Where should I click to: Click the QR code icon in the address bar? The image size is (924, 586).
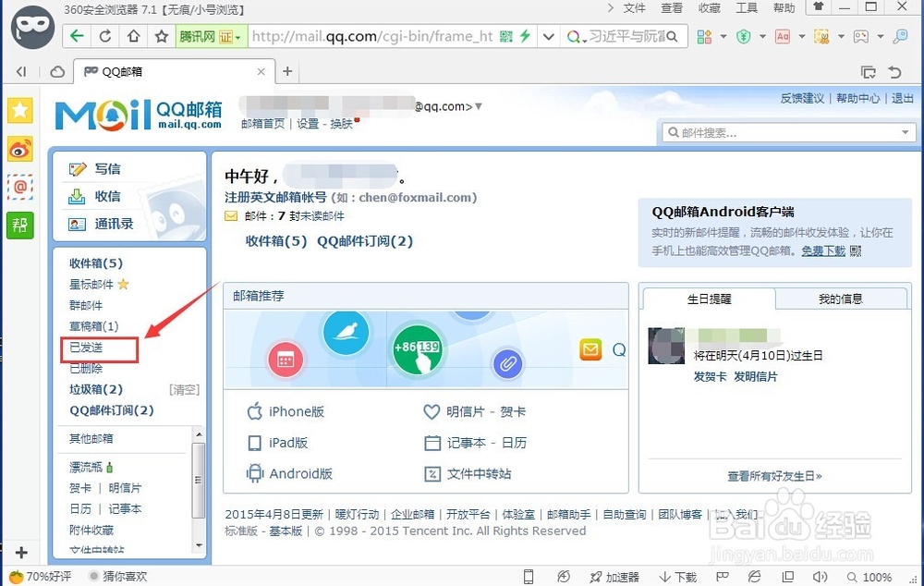pyautogui.click(x=505, y=37)
